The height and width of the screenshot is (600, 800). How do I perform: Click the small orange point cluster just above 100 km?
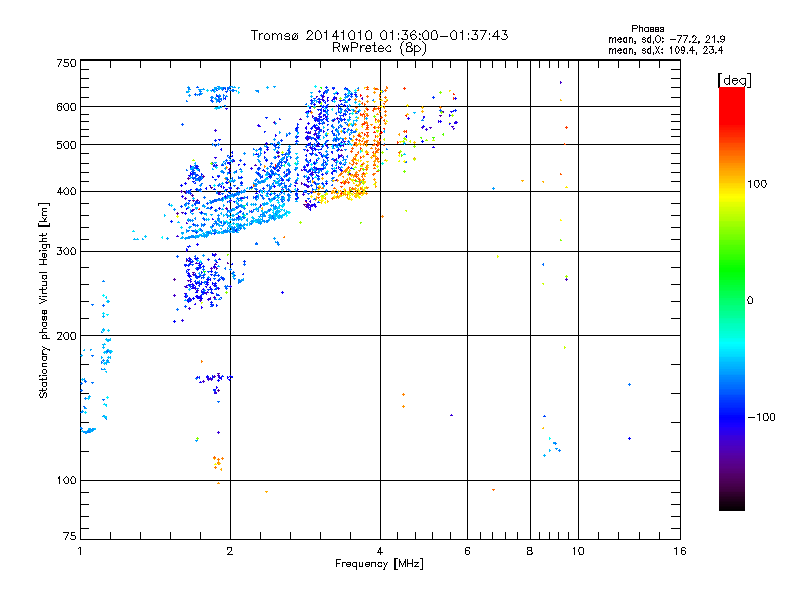click(x=218, y=462)
